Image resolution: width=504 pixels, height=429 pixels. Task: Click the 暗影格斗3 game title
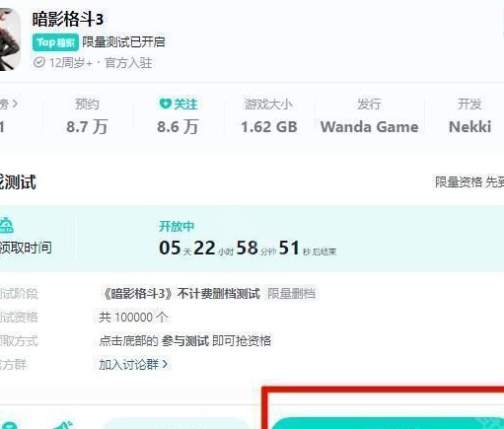pos(68,19)
